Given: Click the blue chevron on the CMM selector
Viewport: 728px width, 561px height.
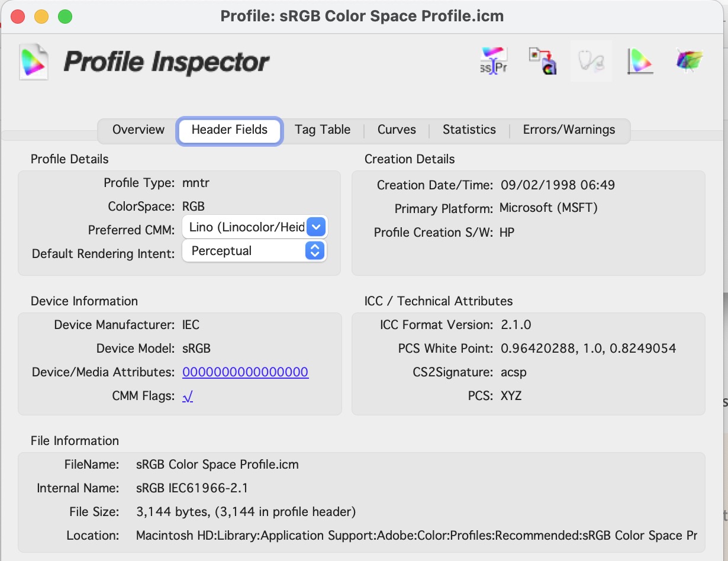Looking at the screenshot, I should tap(316, 227).
